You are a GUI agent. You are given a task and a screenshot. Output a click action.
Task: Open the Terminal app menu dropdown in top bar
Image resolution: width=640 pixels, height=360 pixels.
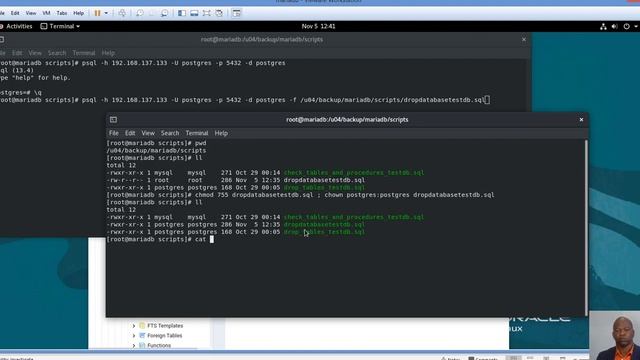[x=60, y=26]
